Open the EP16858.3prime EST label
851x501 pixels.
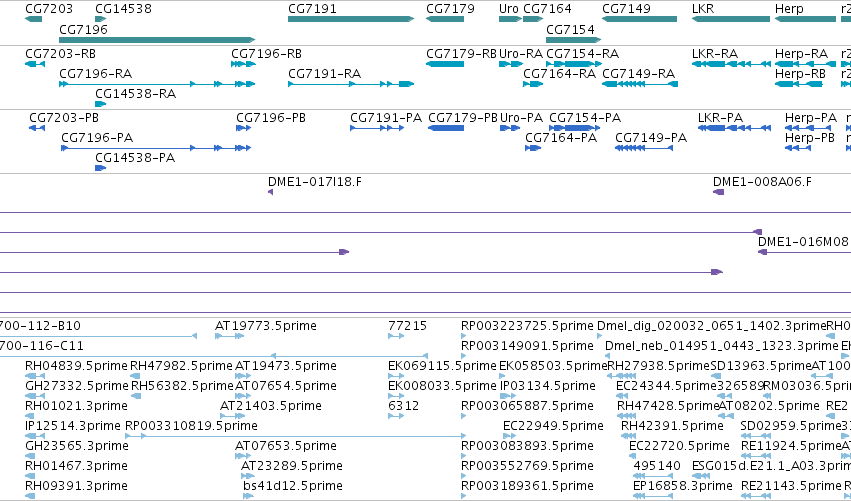[683, 486]
